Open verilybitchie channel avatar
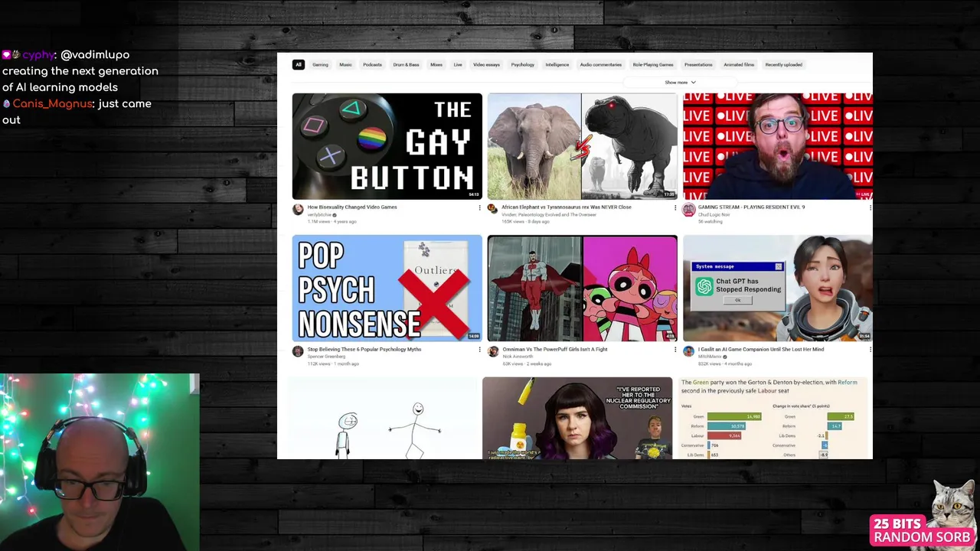The width and height of the screenshot is (980, 551). point(298,210)
